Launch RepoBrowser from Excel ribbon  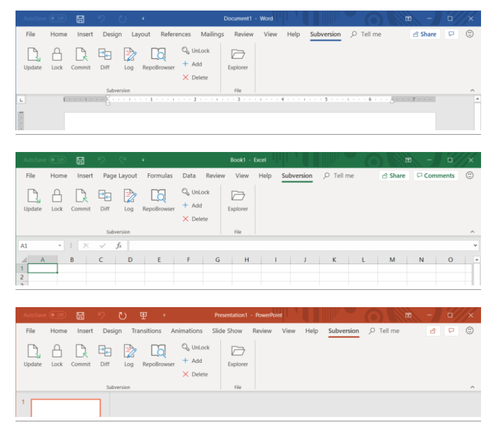(158, 200)
